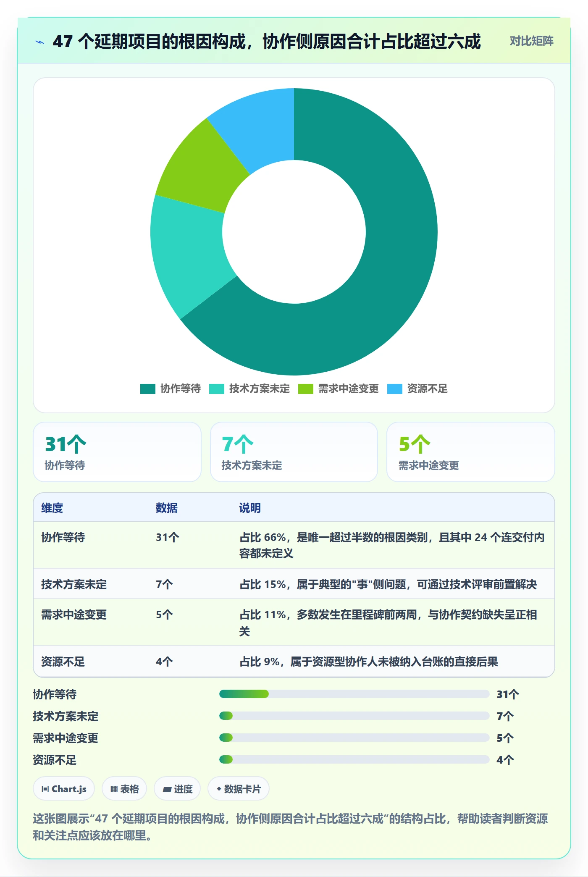Select 需求中途变更 cell in table
This screenshot has width=588, height=877.
[74, 614]
